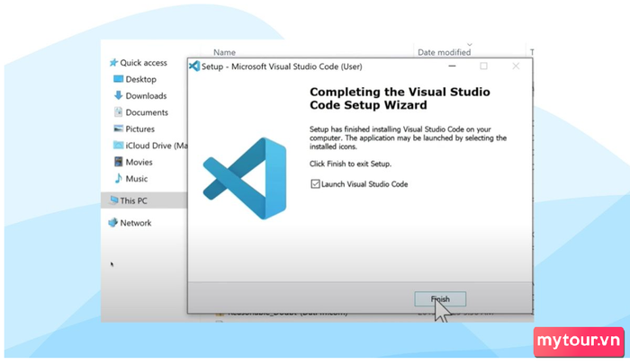Click the Documents page icon
Viewport: 630px width, 364px height.
(118, 112)
